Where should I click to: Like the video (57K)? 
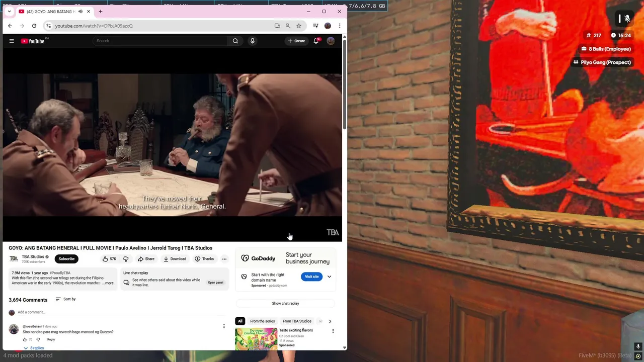tap(109, 259)
